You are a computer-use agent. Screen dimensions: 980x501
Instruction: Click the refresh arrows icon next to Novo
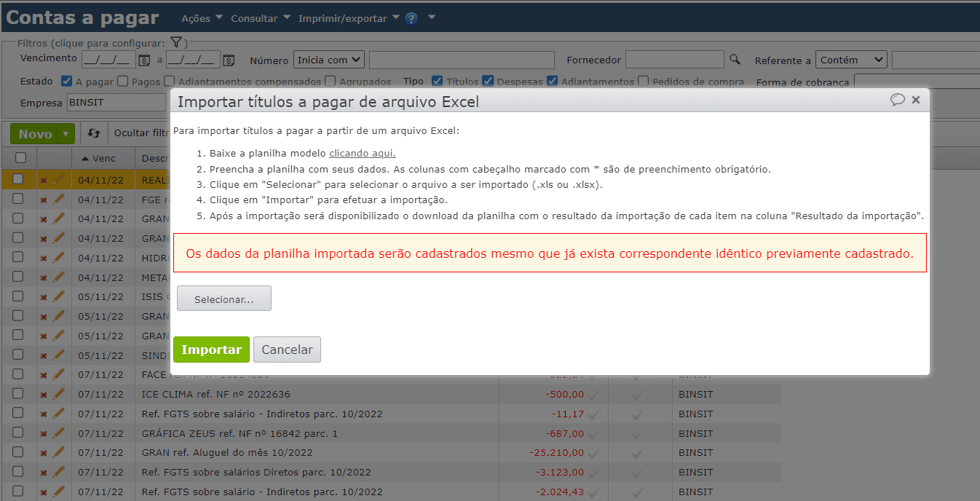93,134
